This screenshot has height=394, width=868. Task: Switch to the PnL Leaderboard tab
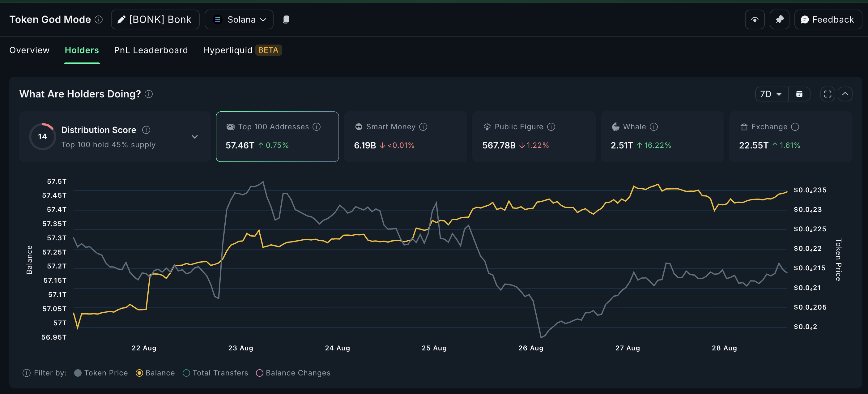[151, 50]
